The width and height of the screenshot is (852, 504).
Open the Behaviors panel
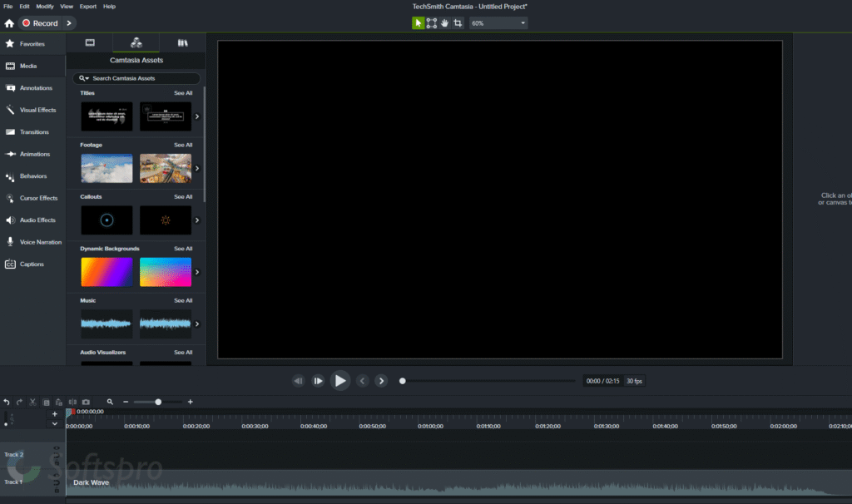pyautogui.click(x=32, y=176)
